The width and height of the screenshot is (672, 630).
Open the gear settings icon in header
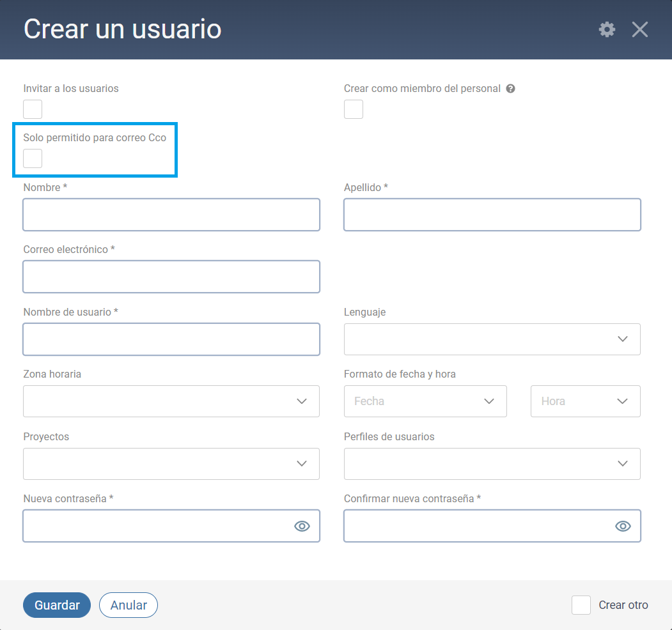coord(607,29)
